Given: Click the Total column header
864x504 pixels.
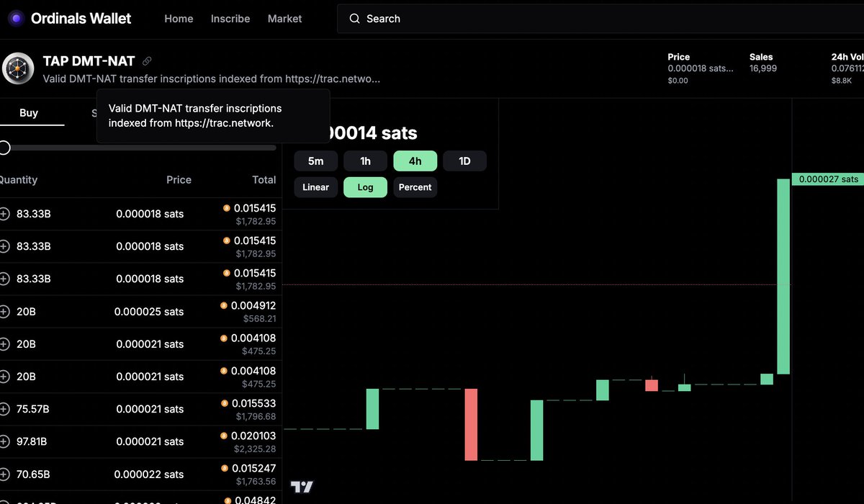Looking at the screenshot, I should 264,180.
